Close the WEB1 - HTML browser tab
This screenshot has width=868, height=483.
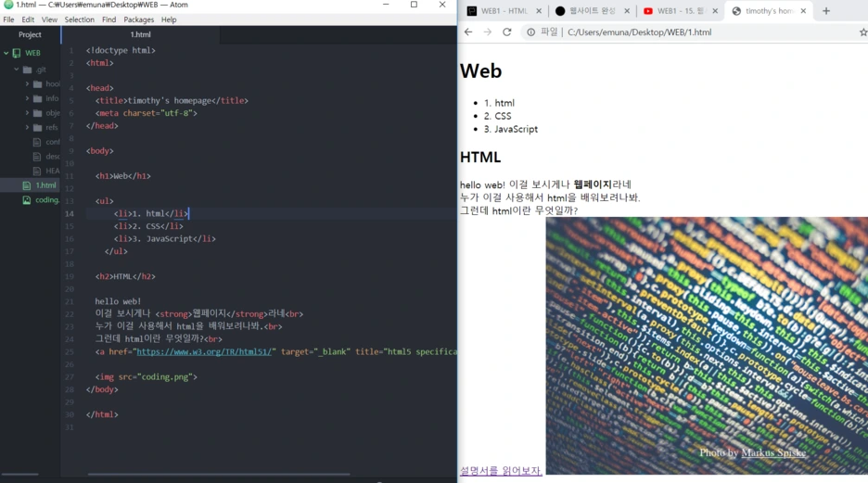[539, 10]
